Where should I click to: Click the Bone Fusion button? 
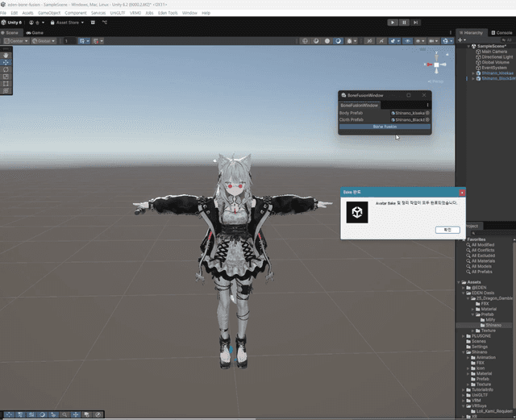pyautogui.click(x=385, y=127)
